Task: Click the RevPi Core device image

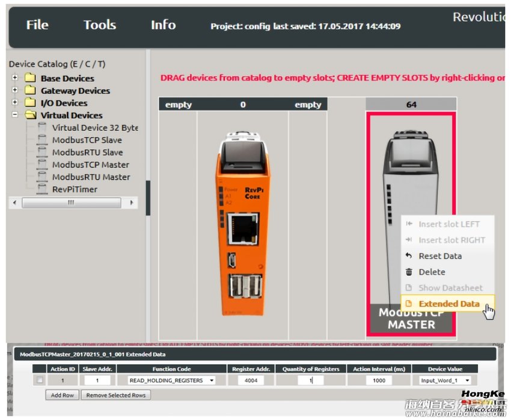Action: 243,224
